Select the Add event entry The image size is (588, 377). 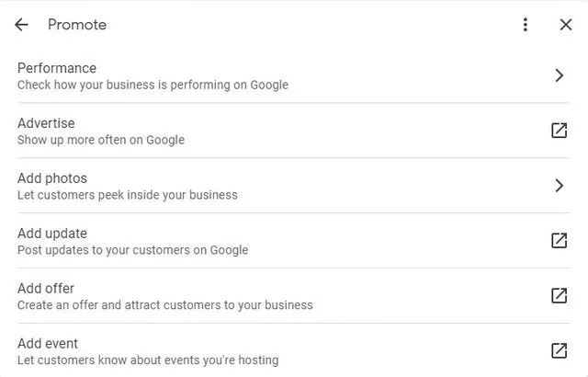294,350
